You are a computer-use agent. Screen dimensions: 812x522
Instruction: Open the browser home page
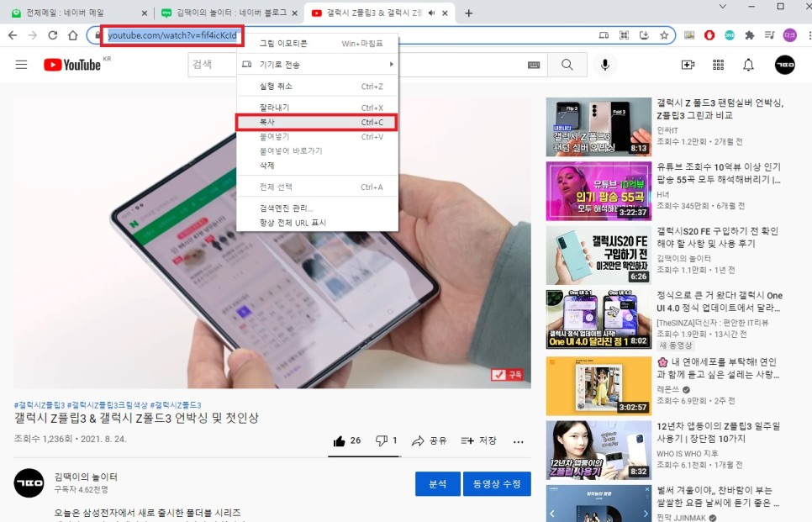(73, 35)
